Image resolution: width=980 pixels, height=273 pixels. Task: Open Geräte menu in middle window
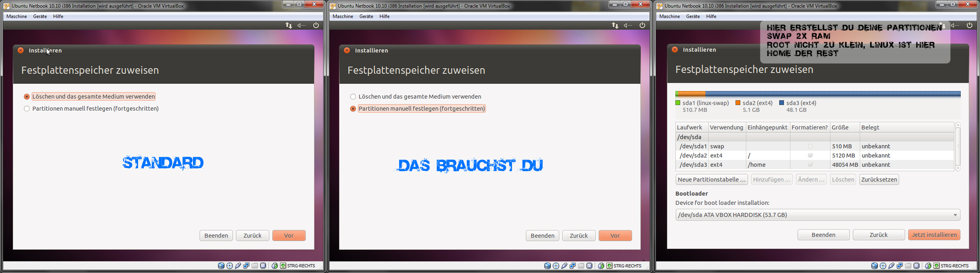tap(366, 16)
